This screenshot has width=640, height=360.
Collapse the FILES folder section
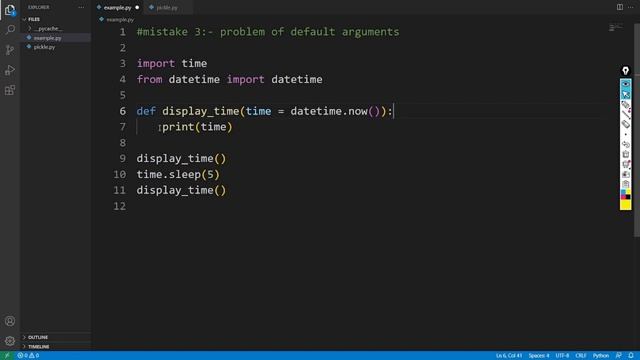[33, 19]
